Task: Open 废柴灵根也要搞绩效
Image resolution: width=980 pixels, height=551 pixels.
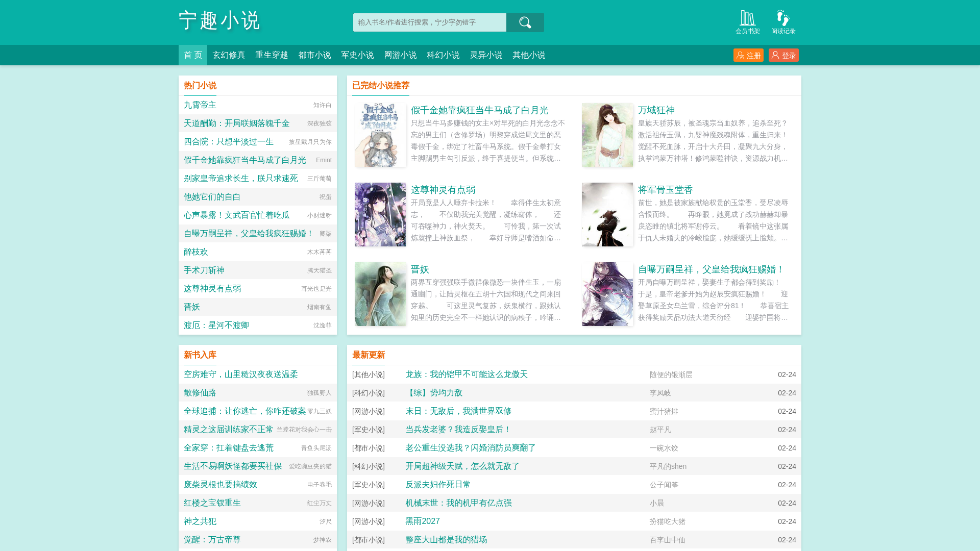Action: pyautogui.click(x=220, y=485)
